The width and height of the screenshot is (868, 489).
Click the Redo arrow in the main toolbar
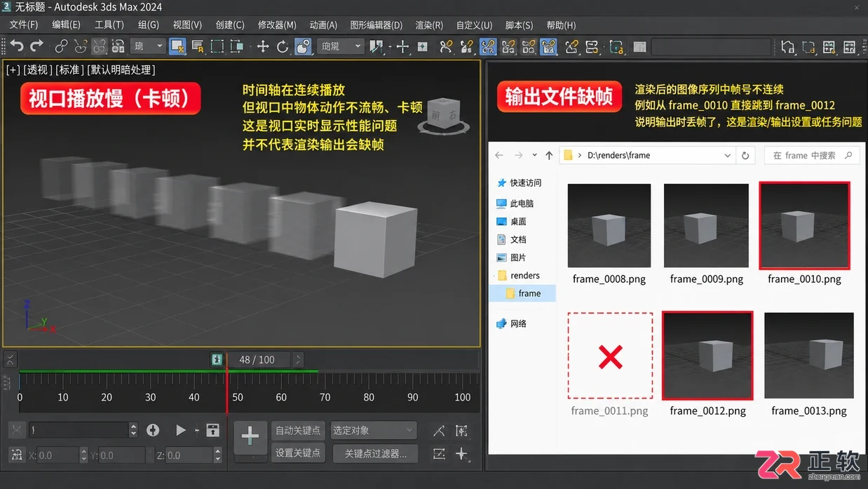point(36,46)
